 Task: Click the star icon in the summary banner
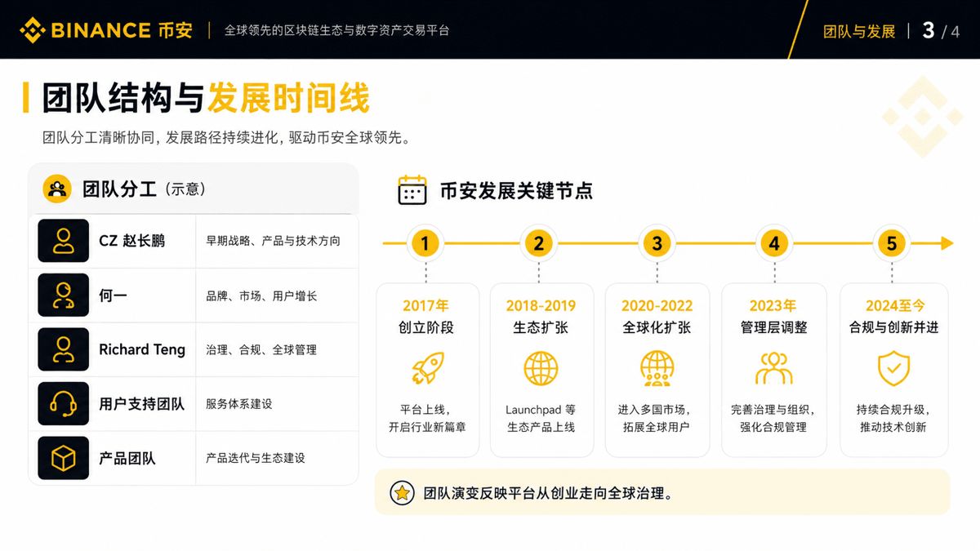click(402, 493)
